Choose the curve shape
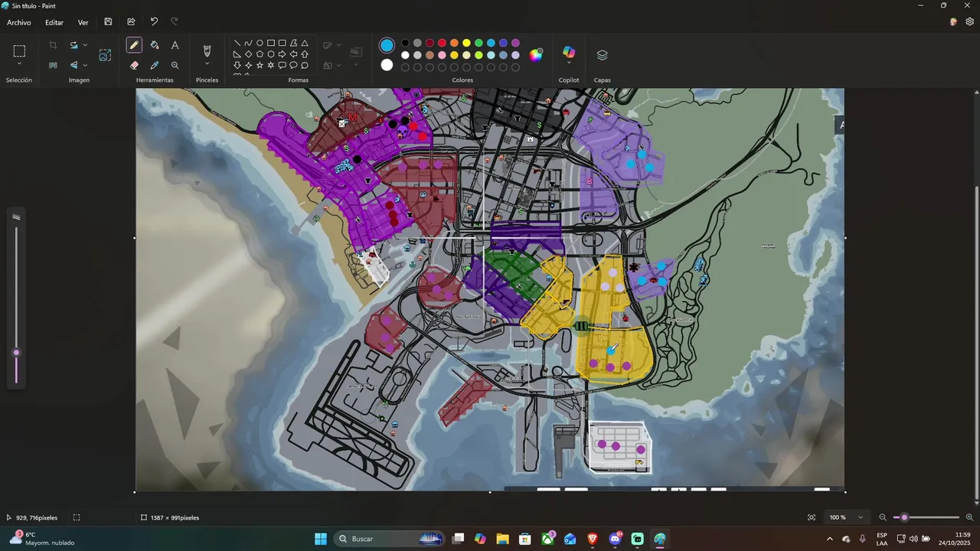The width and height of the screenshot is (980, 551). [x=248, y=43]
